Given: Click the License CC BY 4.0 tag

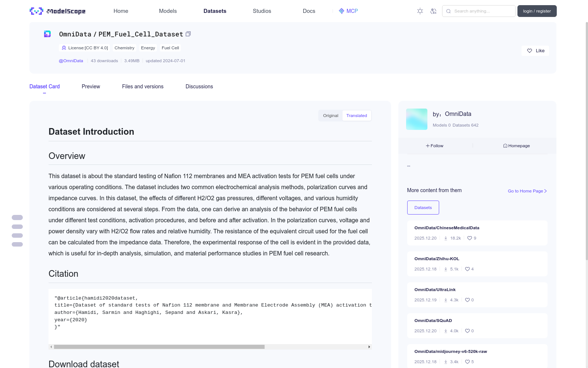Looking at the screenshot, I should (85, 48).
